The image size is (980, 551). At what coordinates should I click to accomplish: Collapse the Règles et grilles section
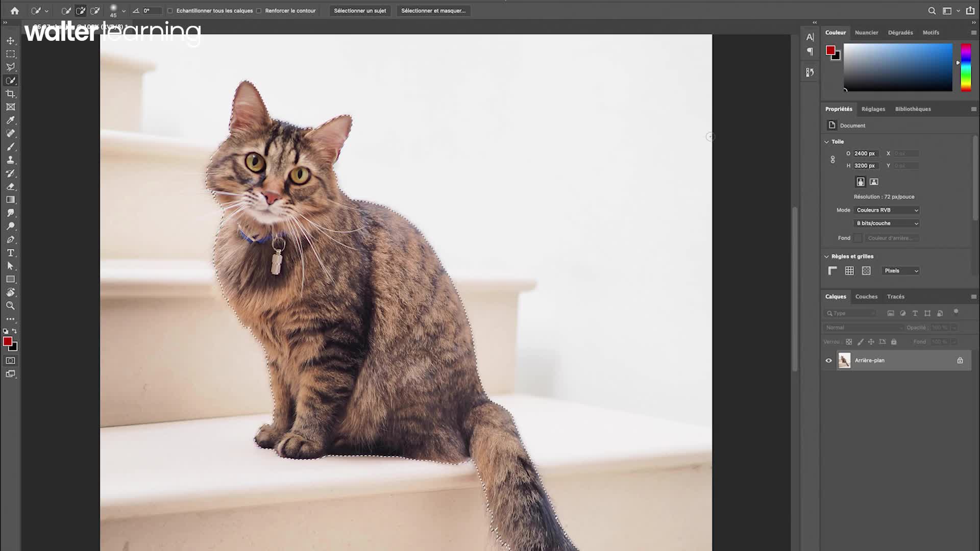tap(826, 257)
